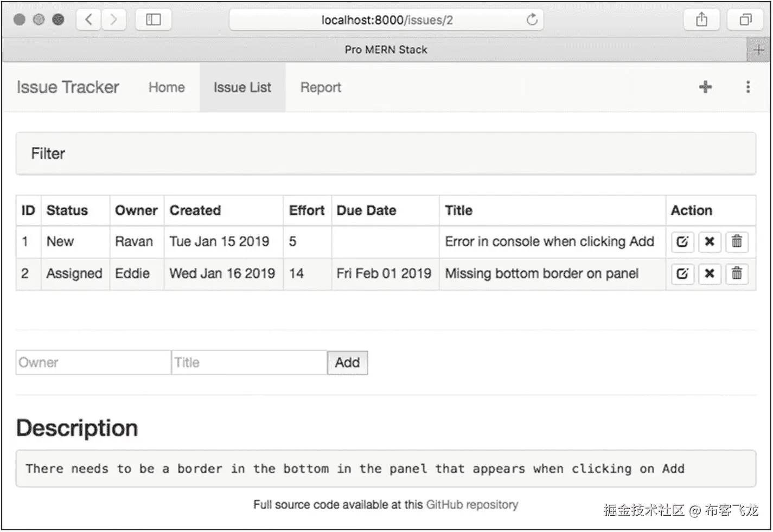
Task: Close issue 2 with the X icon
Action: coord(709,274)
